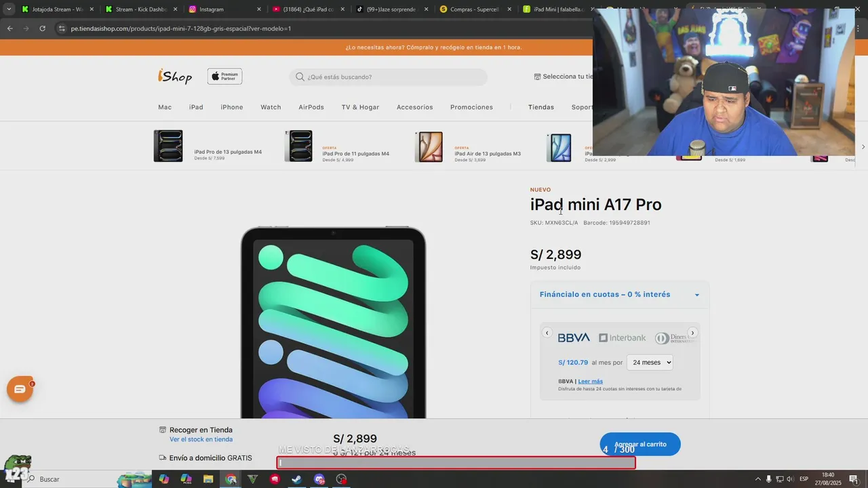Open the 24 meses installment dropdown
The image size is (868, 488).
coord(650,363)
